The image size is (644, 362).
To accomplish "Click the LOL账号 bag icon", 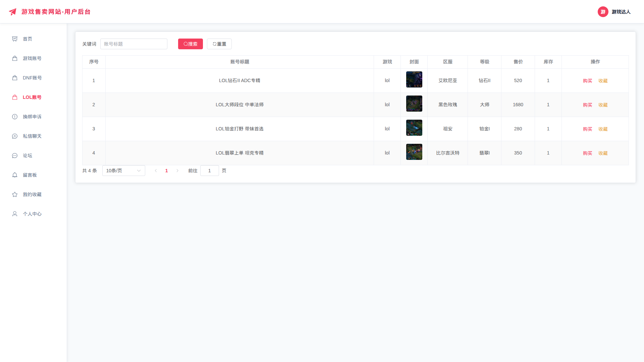I will 15,97.
